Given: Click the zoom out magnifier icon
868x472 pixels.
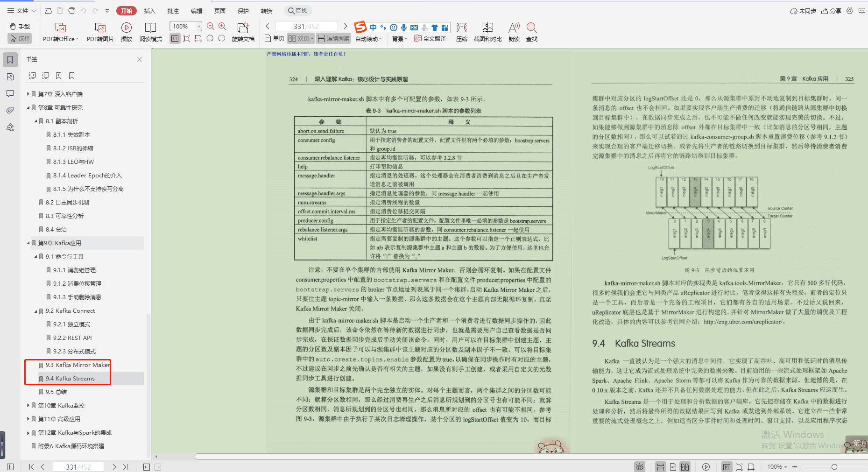Looking at the screenshot, I should tap(211, 27).
